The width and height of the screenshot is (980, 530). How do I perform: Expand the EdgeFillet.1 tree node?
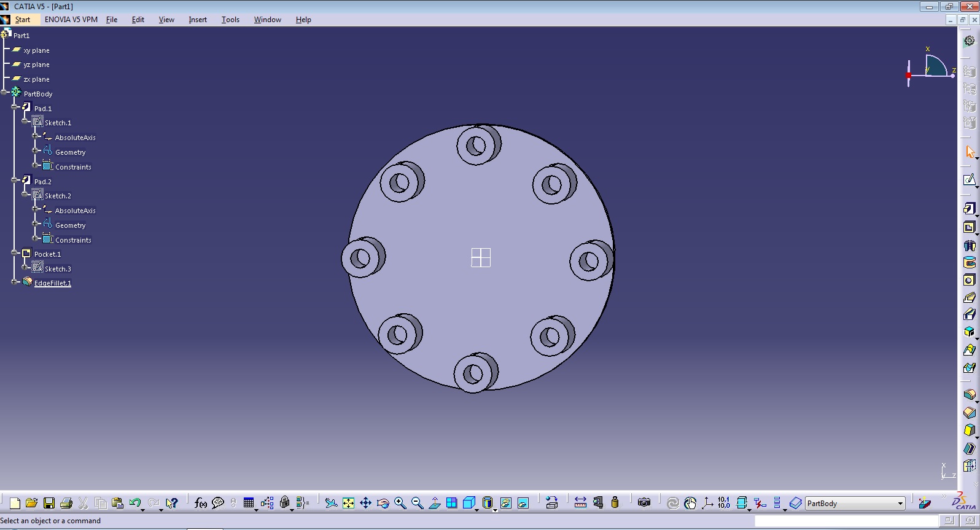pyautogui.click(x=15, y=282)
